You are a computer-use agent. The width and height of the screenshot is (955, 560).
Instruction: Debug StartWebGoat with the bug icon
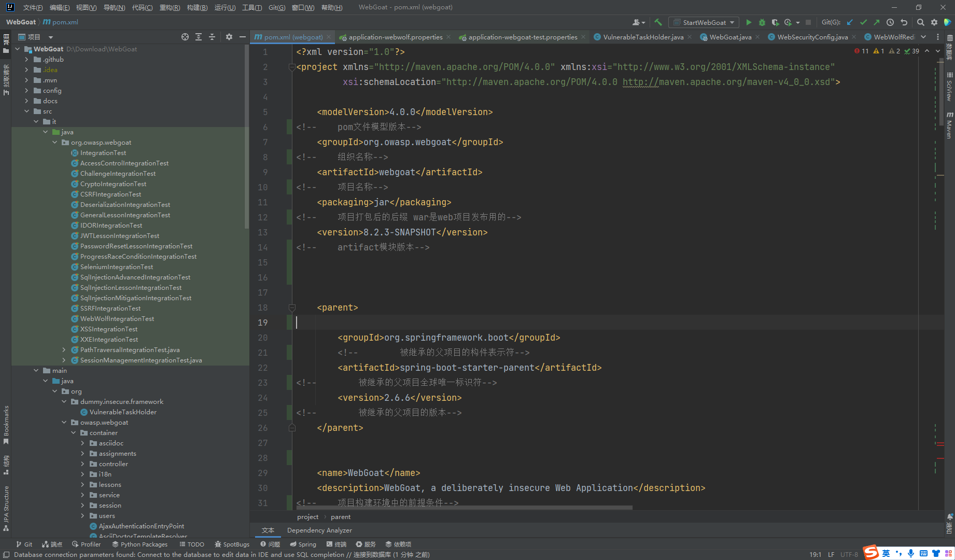(762, 22)
